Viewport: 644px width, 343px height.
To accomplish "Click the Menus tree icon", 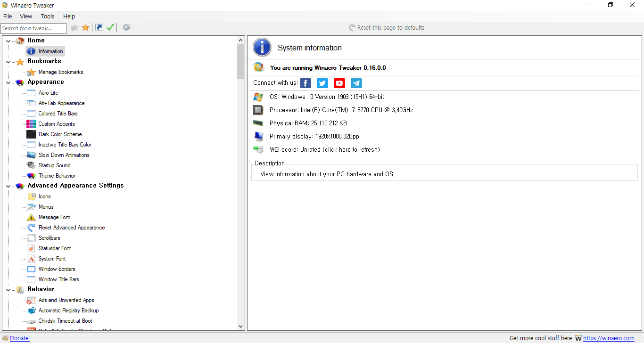I will point(31,207).
